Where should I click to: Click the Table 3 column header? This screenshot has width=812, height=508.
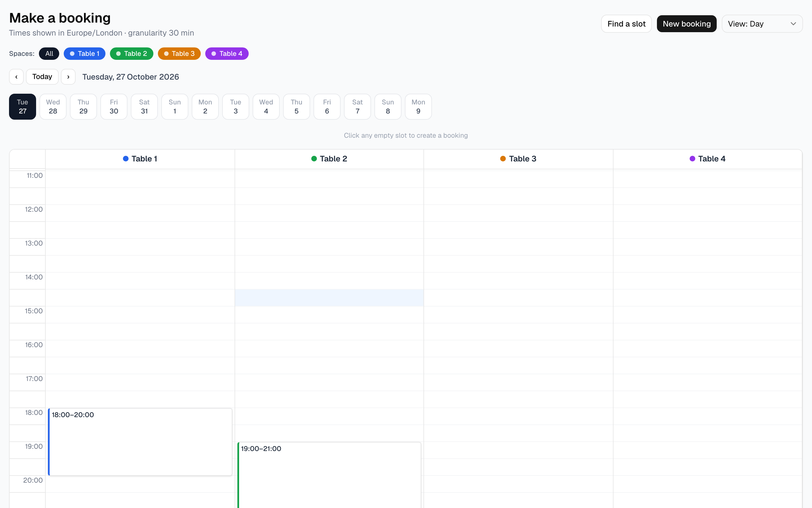[518, 159]
